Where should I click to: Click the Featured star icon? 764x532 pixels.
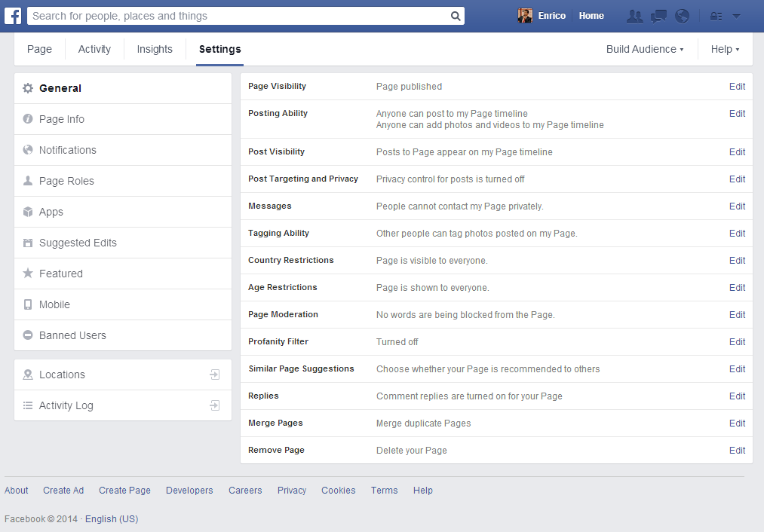pos(28,273)
